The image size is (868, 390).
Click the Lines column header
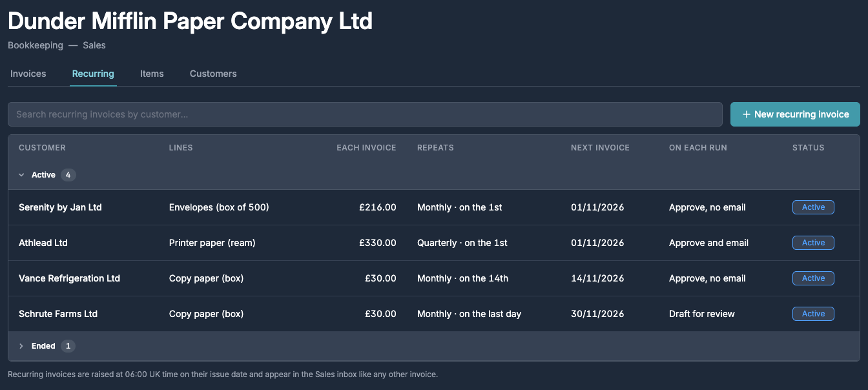point(181,148)
